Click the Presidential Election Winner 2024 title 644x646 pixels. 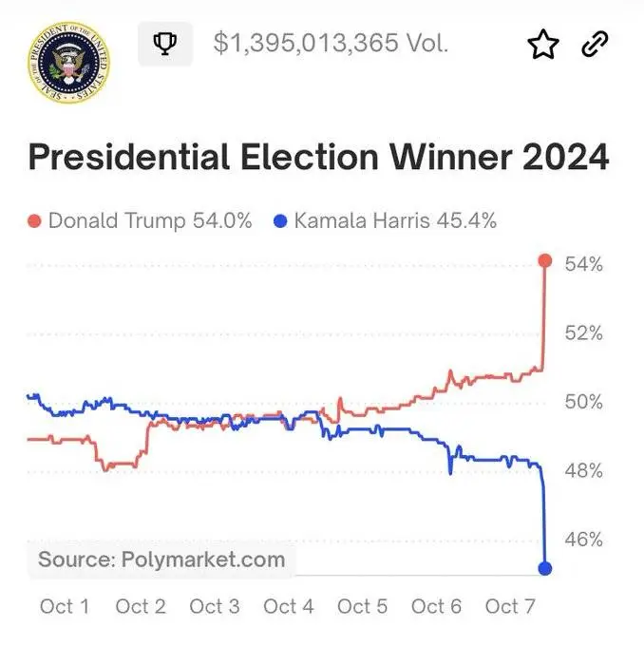tap(318, 158)
